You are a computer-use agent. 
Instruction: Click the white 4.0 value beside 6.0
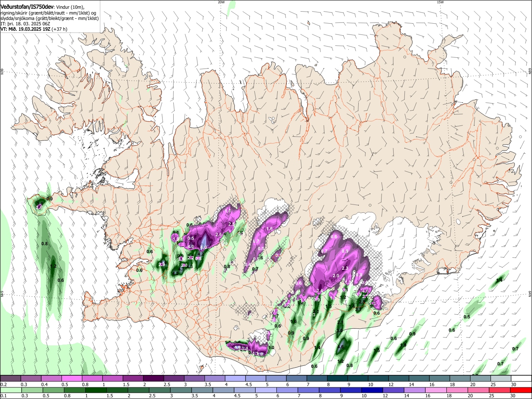pos(191,246)
